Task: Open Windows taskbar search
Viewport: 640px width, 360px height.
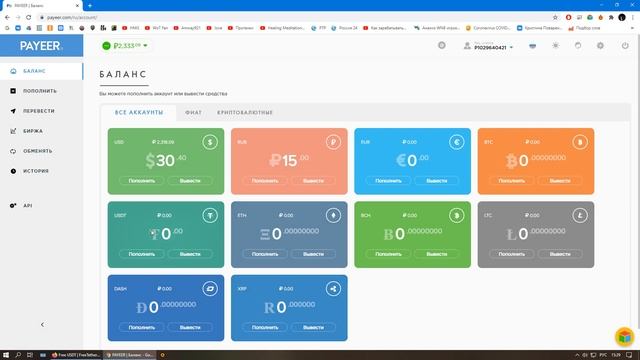Action: pyautogui.click(x=18, y=355)
